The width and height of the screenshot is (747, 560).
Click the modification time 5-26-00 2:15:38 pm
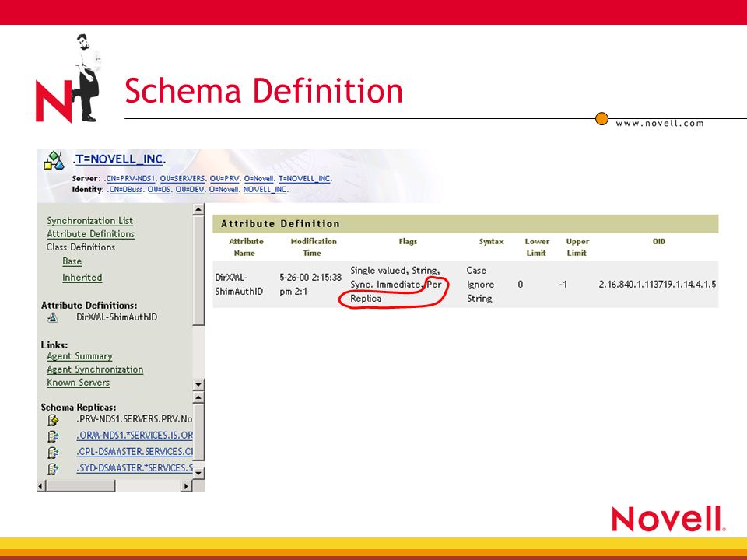(310, 285)
